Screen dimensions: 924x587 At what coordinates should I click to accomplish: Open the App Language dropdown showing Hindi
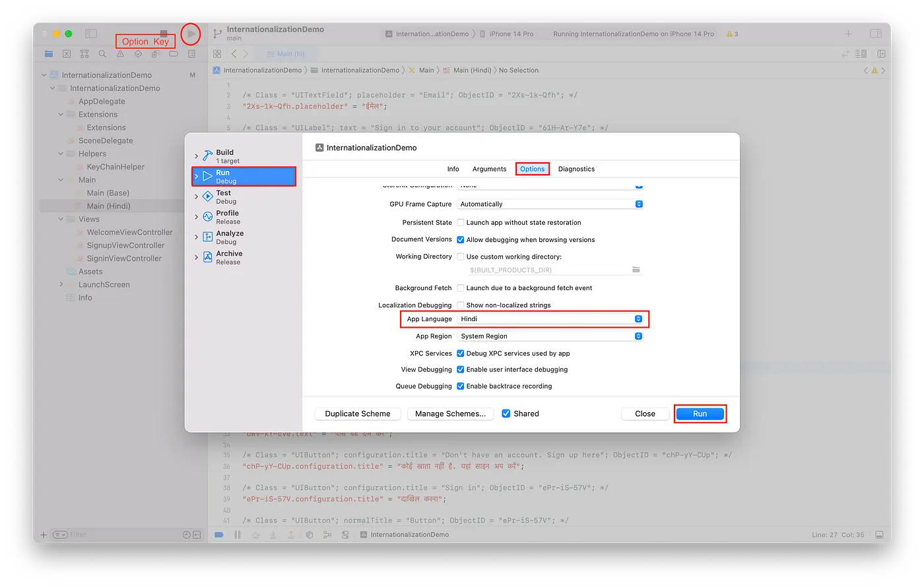[x=550, y=319]
